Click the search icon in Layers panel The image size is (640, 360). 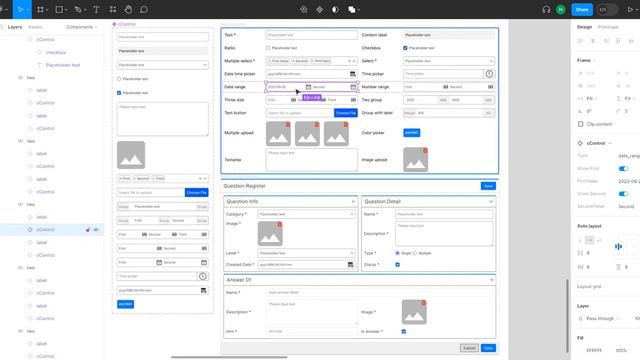point(2,27)
